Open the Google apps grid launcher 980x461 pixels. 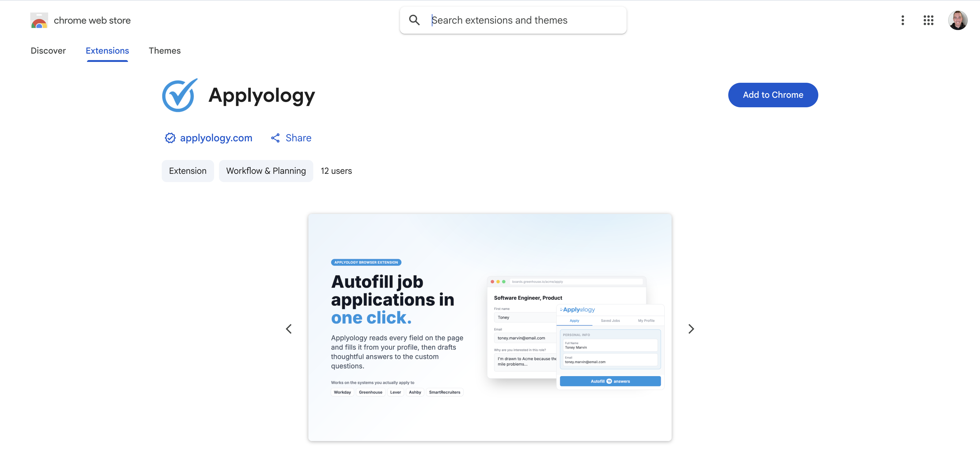click(x=928, y=20)
